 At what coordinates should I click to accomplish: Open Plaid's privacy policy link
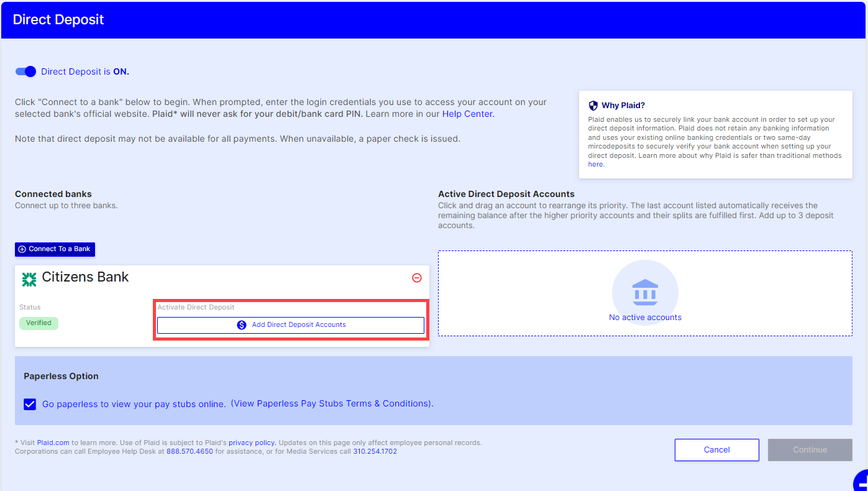coord(252,443)
